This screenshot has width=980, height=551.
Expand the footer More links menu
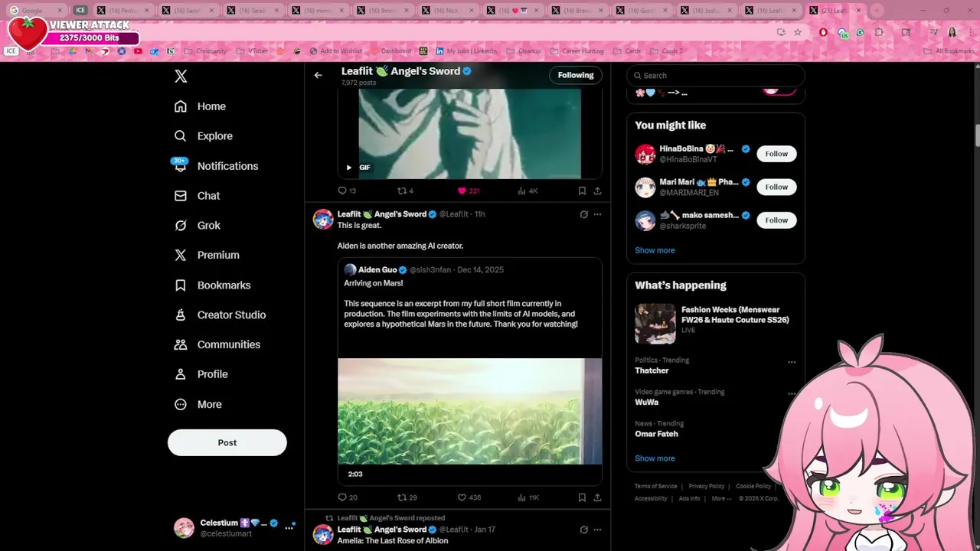click(721, 498)
